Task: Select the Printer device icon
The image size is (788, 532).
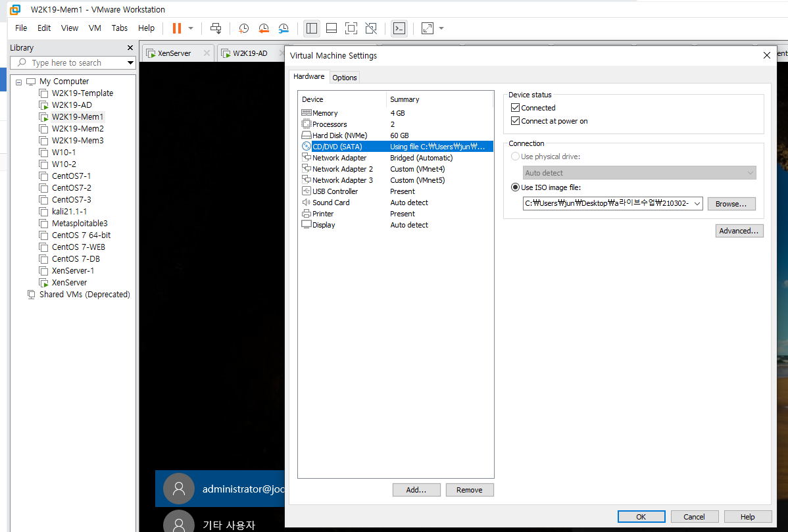Action: click(x=306, y=214)
